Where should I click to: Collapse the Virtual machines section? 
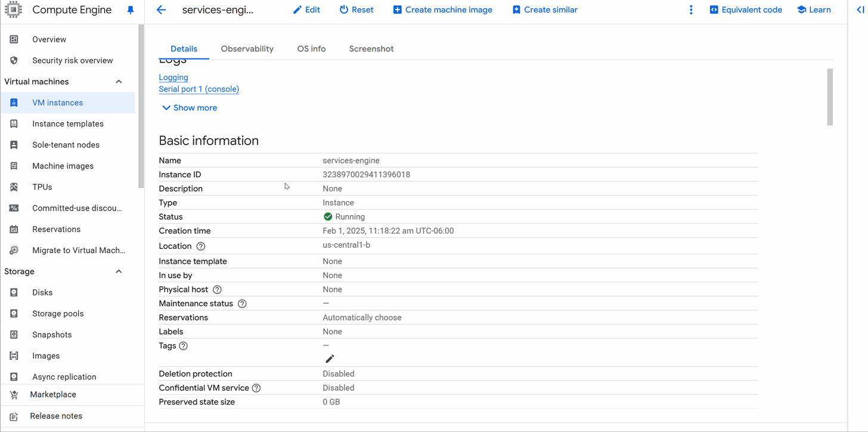point(119,82)
